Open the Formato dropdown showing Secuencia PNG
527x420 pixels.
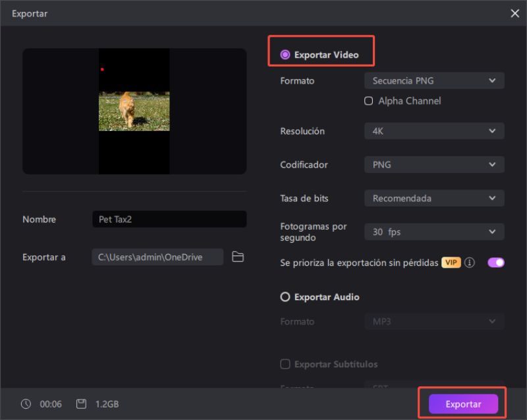[433, 80]
